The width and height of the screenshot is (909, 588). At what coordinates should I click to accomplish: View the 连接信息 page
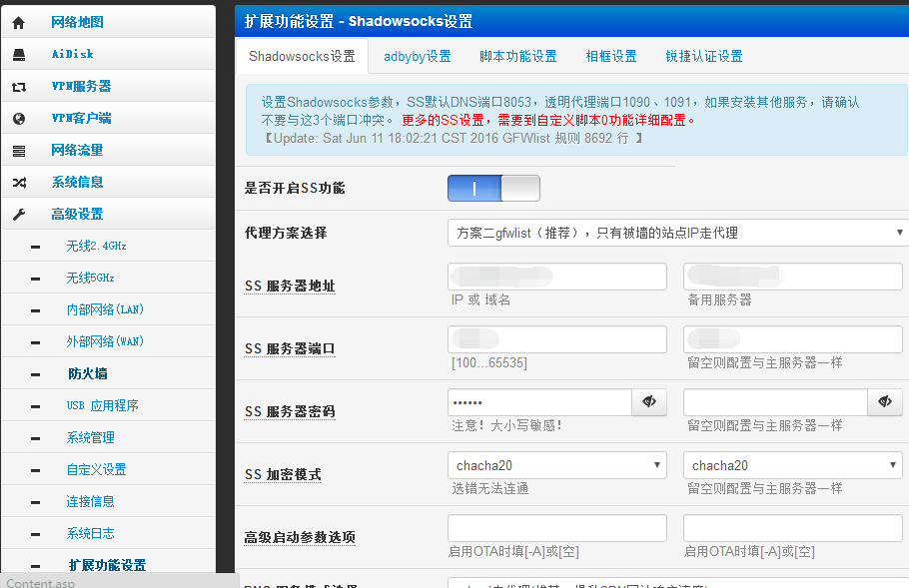coord(91,501)
